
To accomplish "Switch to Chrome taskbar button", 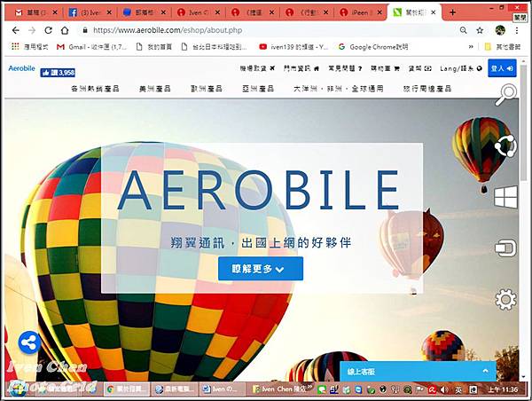I will pyautogui.click(x=127, y=389).
